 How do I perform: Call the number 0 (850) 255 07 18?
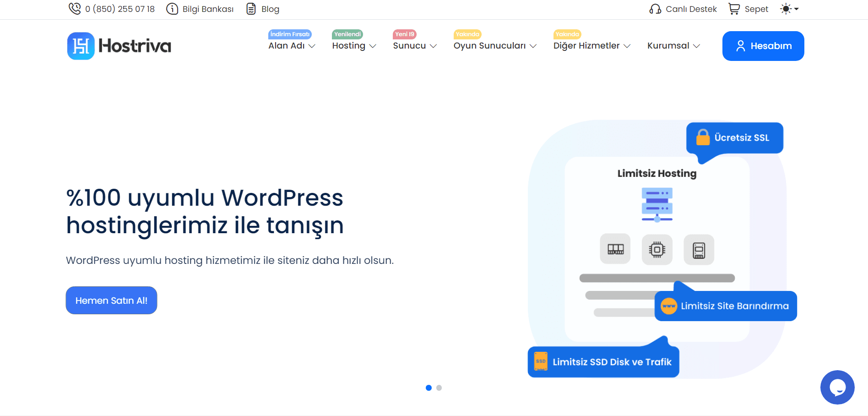coord(120,9)
